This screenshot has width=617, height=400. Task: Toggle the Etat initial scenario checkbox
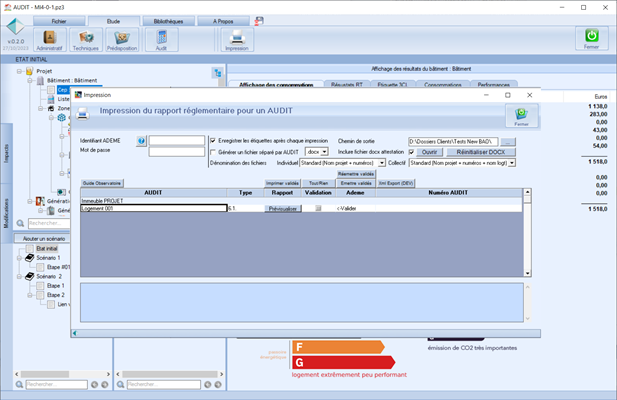tap(30, 249)
